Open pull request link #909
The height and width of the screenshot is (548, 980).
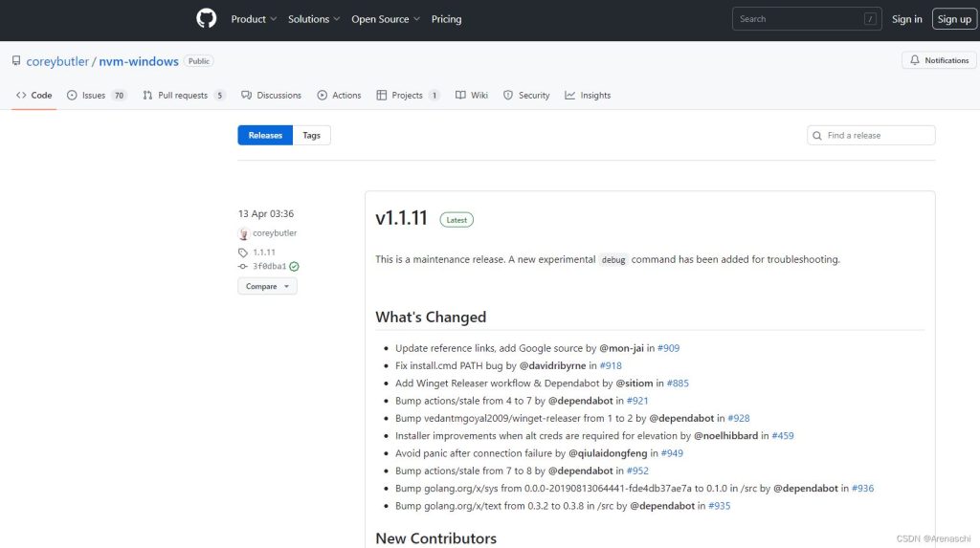668,348
